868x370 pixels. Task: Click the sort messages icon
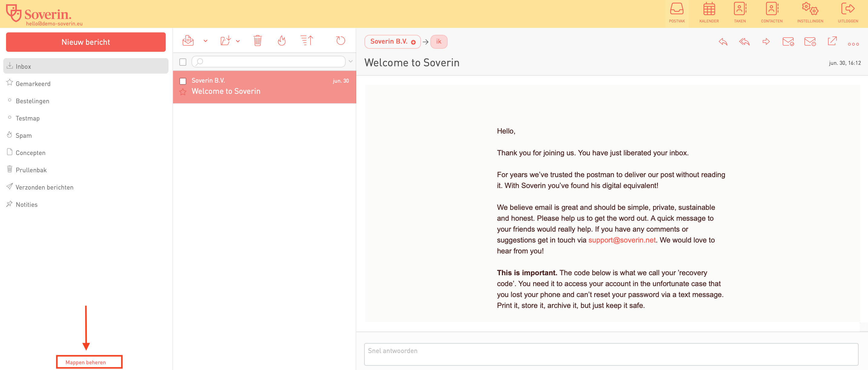307,41
